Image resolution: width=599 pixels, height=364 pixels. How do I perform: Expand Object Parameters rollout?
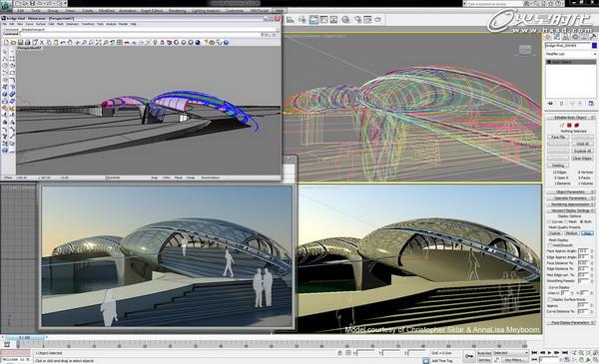(x=570, y=191)
